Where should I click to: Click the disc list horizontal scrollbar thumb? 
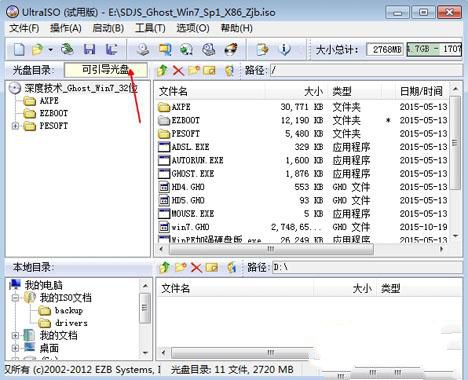pyautogui.click(x=271, y=249)
